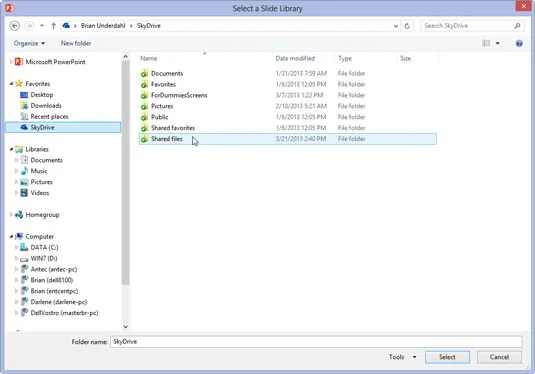Select Brian (dell8100) network location
This screenshot has width=535, height=374.
coord(52,280)
